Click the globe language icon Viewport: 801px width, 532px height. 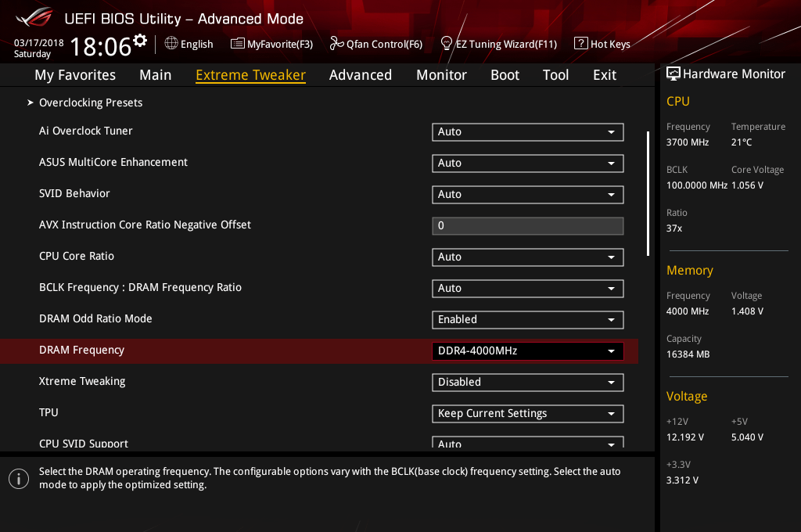click(x=171, y=44)
